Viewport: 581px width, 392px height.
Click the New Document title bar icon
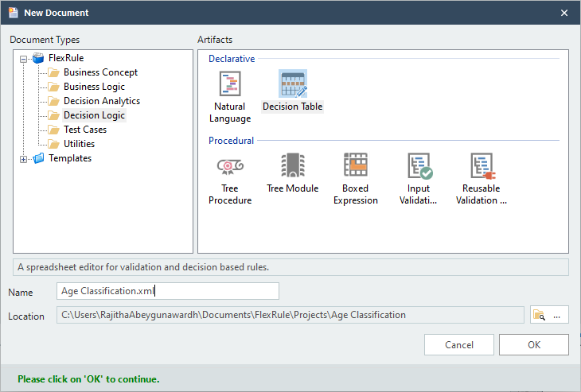coord(14,13)
